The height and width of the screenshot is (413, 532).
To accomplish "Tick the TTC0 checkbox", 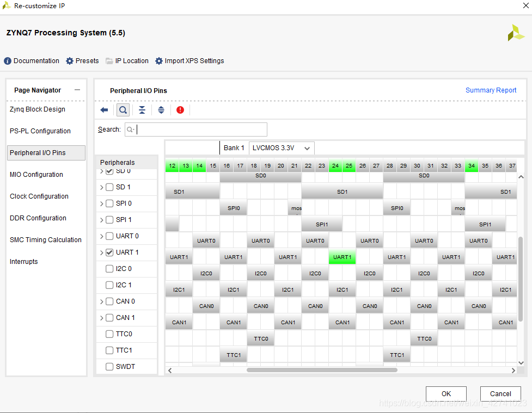I will tap(109, 334).
